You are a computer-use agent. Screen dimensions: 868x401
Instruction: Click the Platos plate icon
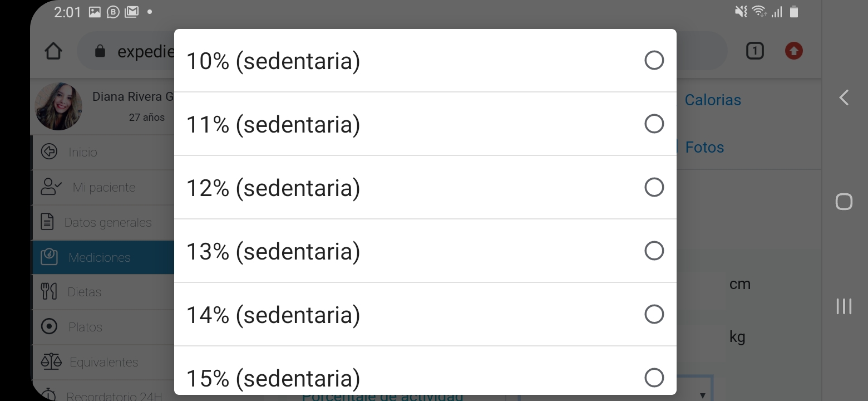pos(50,326)
